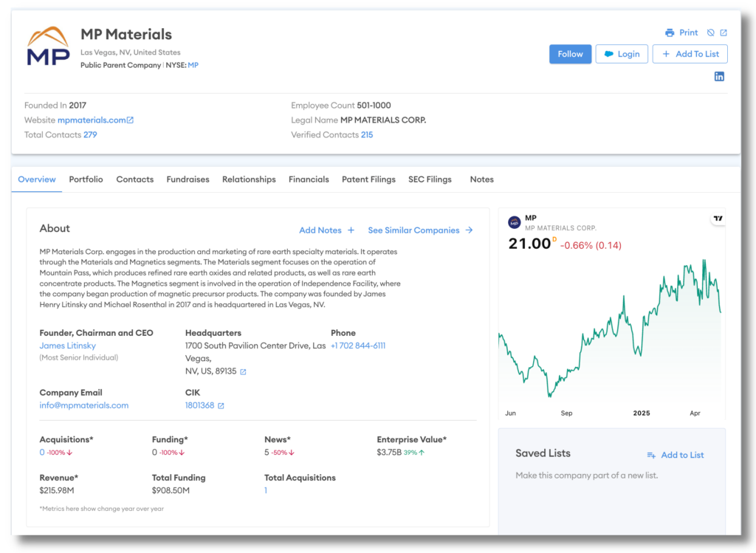Open the mpmaterials.com website link

[92, 120]
